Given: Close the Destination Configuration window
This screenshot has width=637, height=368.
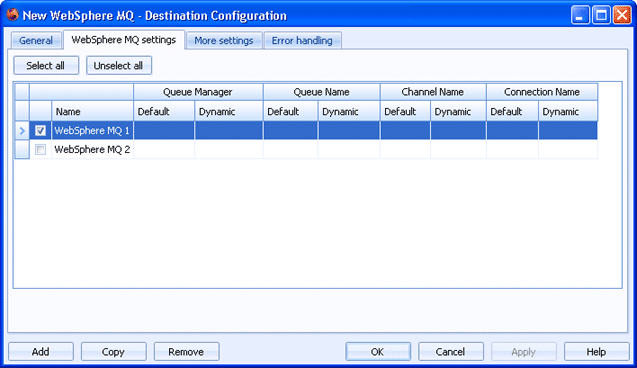Looking at the screenshot, I should pos(622,15).
